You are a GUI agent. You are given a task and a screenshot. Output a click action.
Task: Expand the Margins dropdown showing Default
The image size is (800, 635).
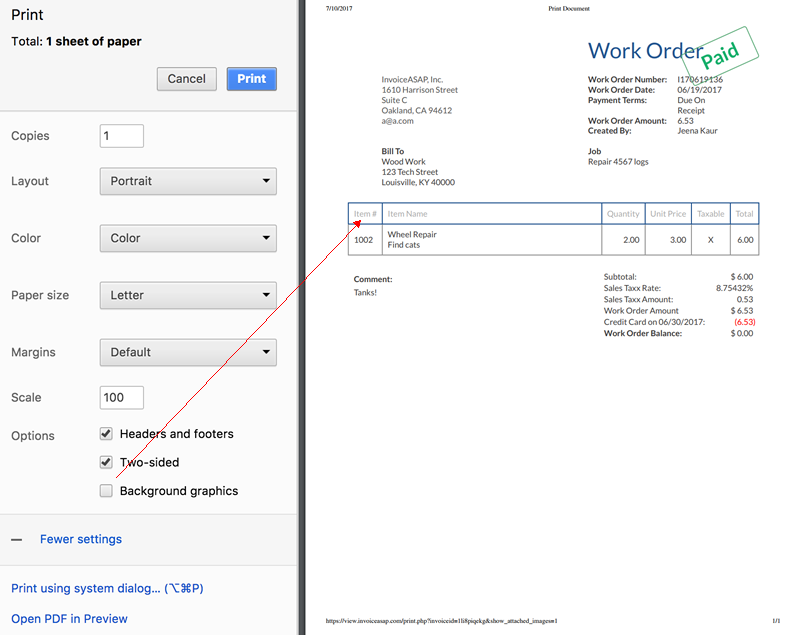point(188,352)
